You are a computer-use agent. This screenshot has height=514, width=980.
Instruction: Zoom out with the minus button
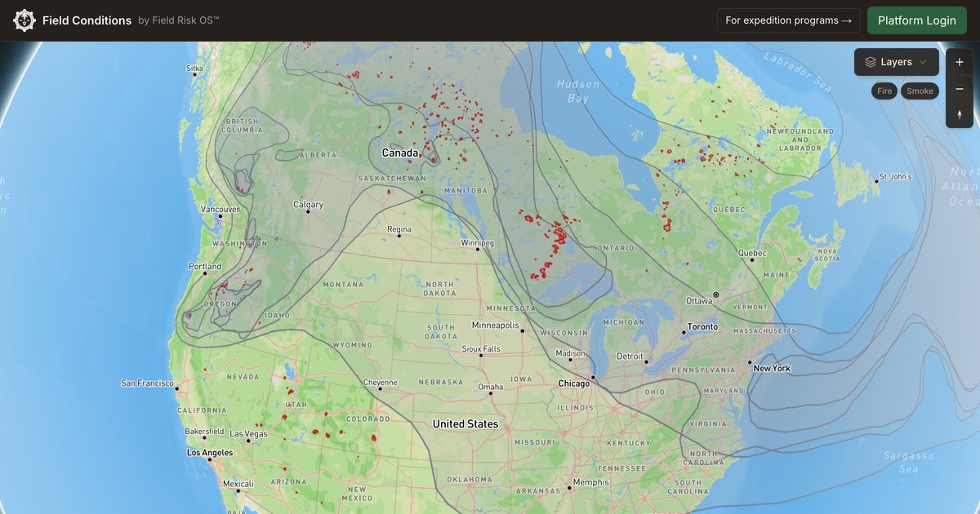point(960,88)
